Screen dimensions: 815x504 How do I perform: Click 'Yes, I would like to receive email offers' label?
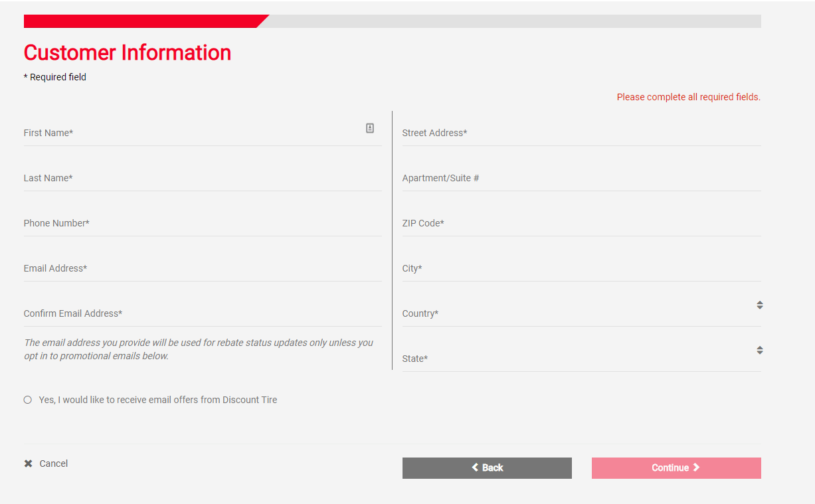(x=158, y=400)
